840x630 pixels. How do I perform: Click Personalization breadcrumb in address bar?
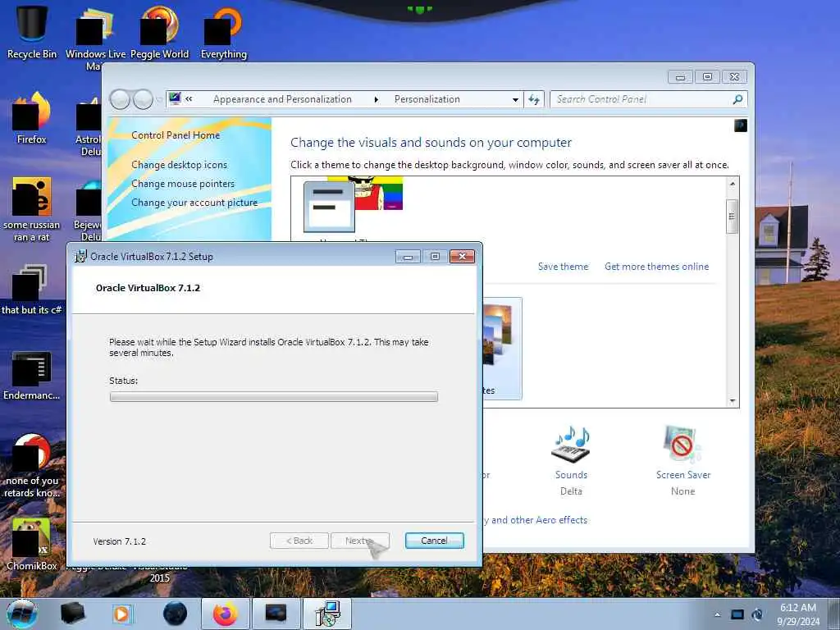coord(427,99)
